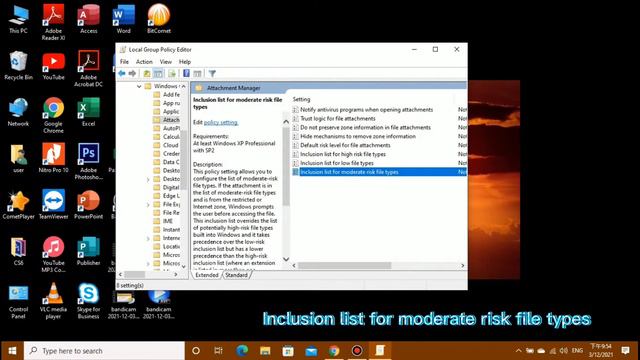
Task: Open the BitComet desktop shortcut
Action: pos(159,19)
